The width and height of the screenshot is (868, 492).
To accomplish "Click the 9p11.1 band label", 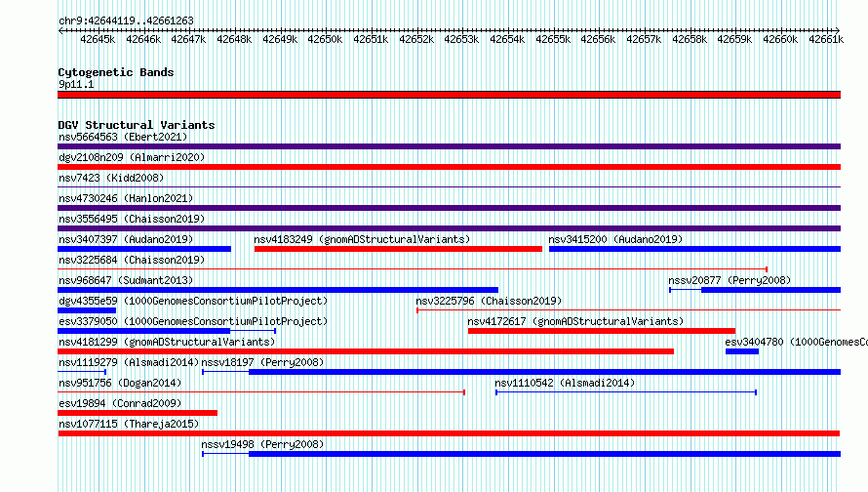I will (76, 84).
